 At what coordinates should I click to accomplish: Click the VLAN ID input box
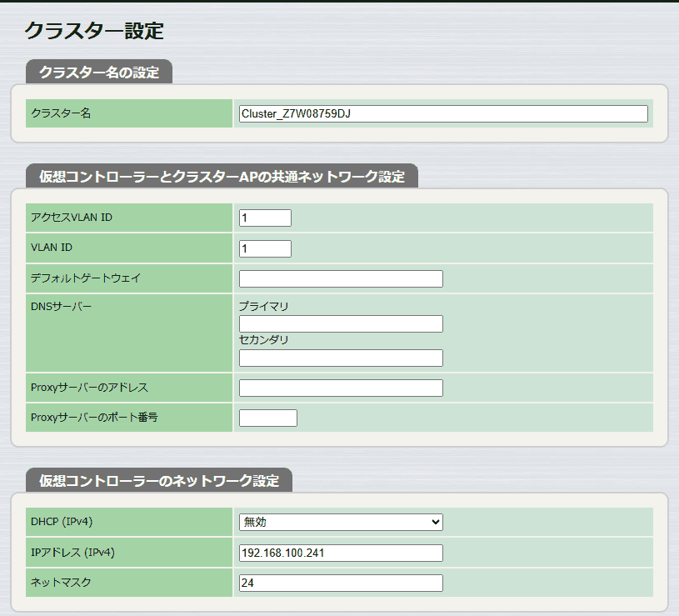coord(265,248)
